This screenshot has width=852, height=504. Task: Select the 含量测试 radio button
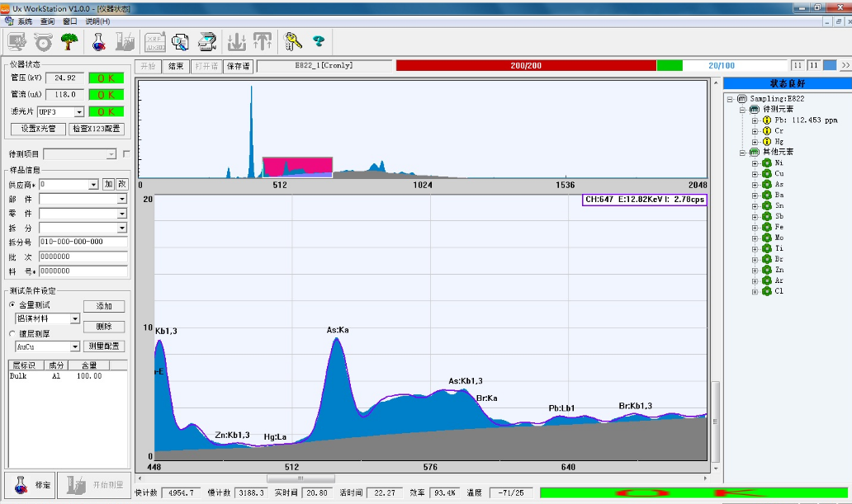(x=12, y=305)
